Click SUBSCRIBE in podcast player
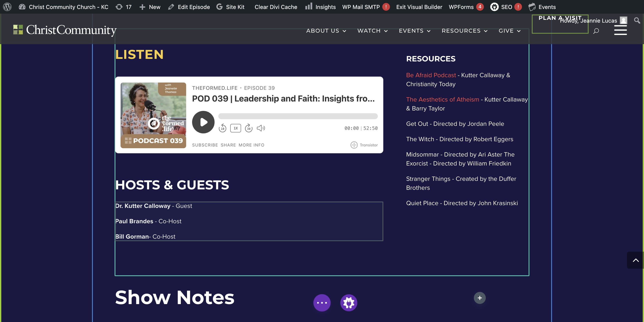 (205, 145)
